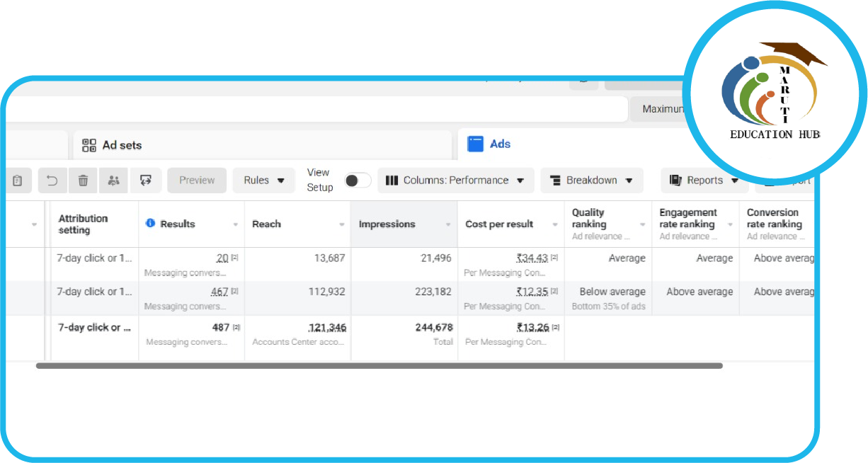The height and width of the screenshot is (463, 868).
Task: Open the Reach column header arrow
Action: 341,224
